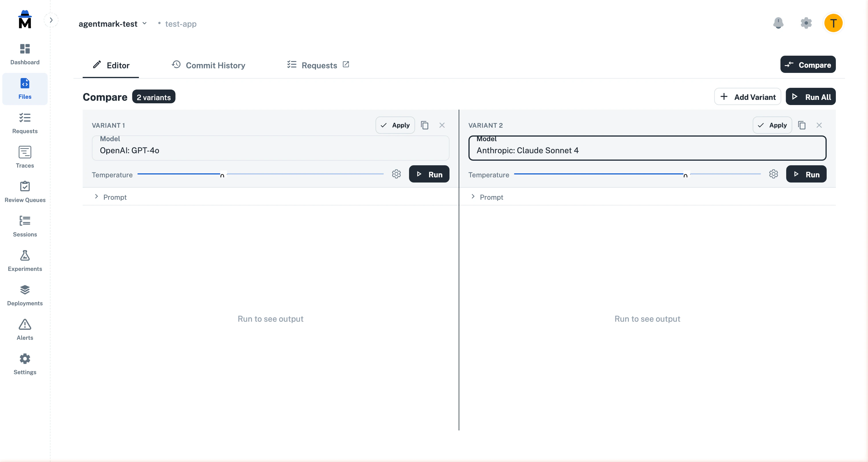Viewport: 868px width, 462px height.
Task: Switch to Commit History tab
Action: pyautogui.click(x=208, y=65)
